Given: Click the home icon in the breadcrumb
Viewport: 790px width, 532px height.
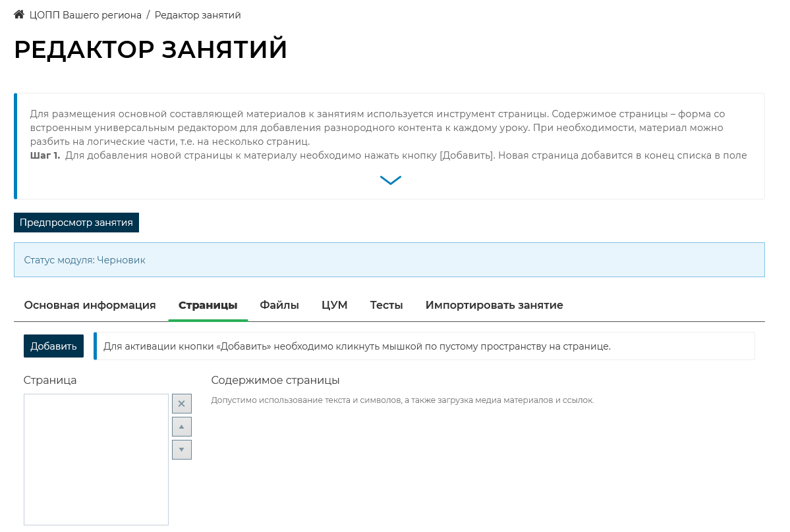Looking at the screenshot, I should [x=19, y=14].
